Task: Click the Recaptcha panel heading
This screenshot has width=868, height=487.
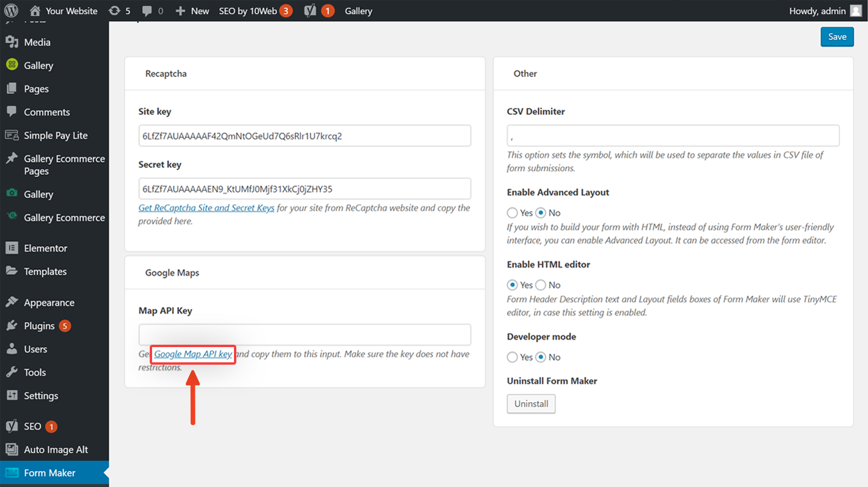Action: (166, 74)
